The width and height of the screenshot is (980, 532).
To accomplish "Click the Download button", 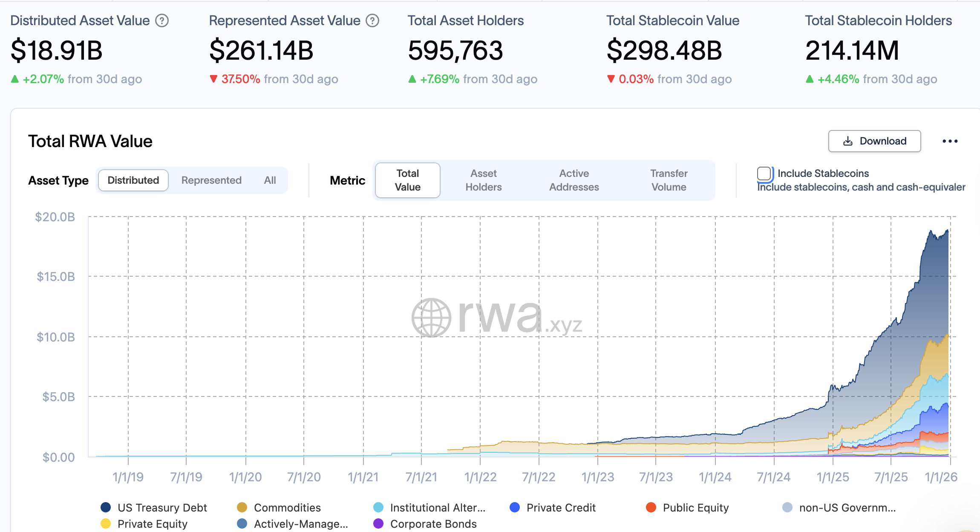I will pyautogui.click(x=874, y=141).
